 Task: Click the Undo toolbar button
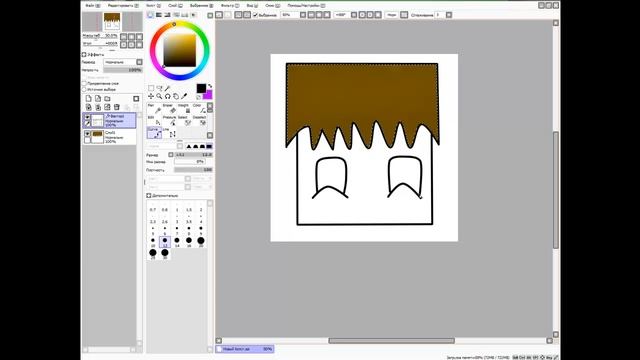[x=219, y=15]
